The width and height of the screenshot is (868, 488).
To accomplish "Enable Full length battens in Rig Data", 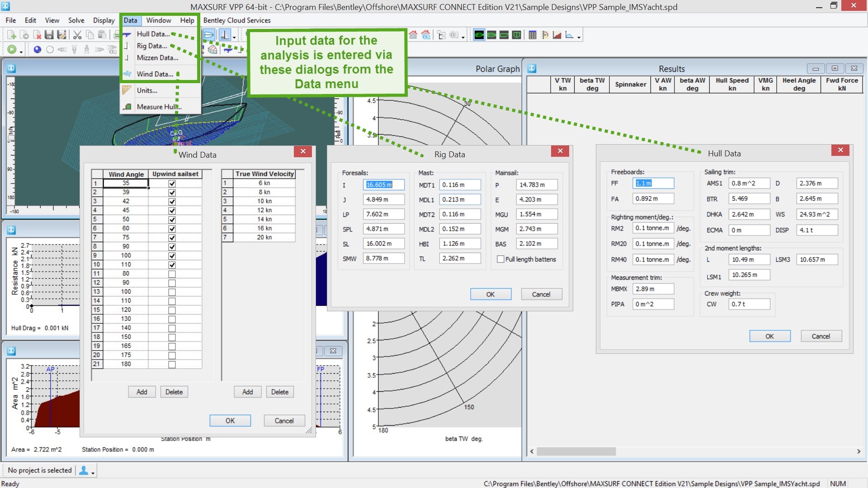I will coord(501,259).
